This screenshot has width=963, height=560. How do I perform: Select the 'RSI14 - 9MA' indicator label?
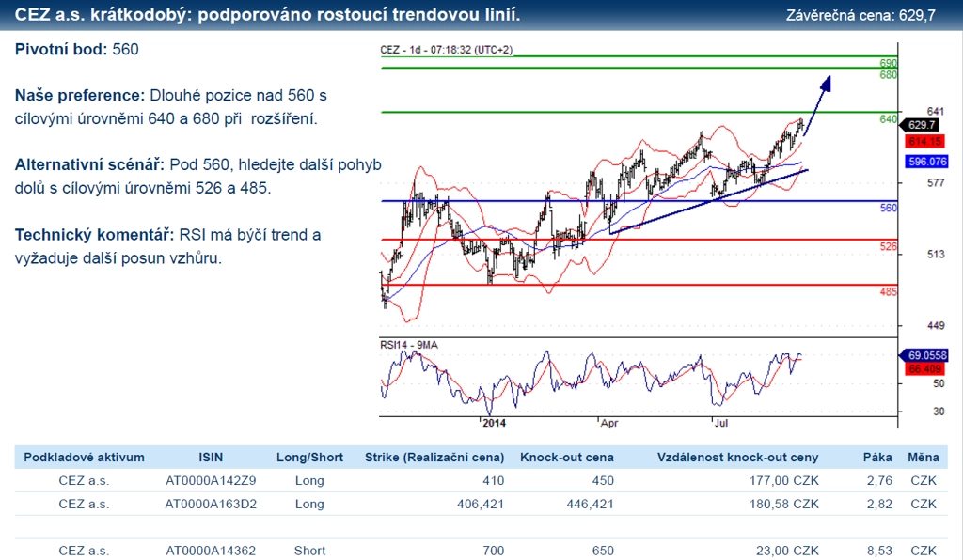[x=409, y=345]
